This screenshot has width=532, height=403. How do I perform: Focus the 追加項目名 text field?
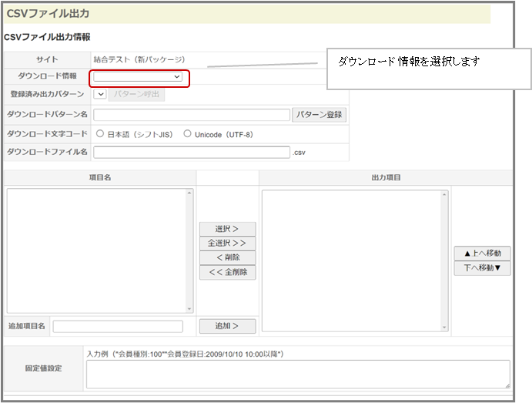(x=118, y=326)
